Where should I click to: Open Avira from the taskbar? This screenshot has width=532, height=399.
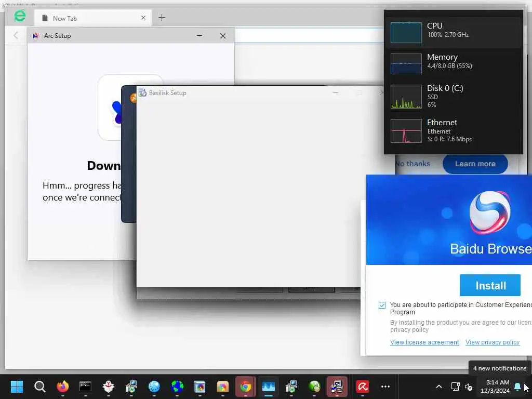pyautogui.click(x=362, y=387)
